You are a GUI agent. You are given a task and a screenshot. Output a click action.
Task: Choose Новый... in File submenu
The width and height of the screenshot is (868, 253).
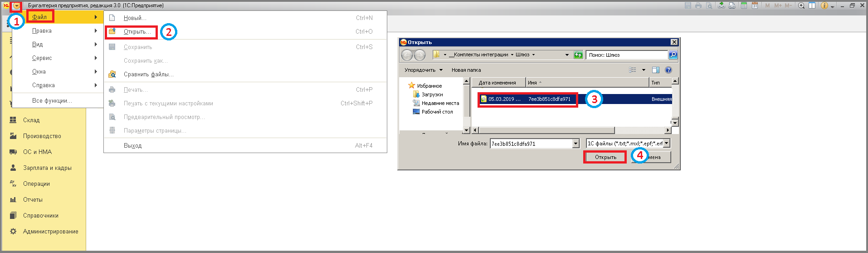[x=245, y=18]
